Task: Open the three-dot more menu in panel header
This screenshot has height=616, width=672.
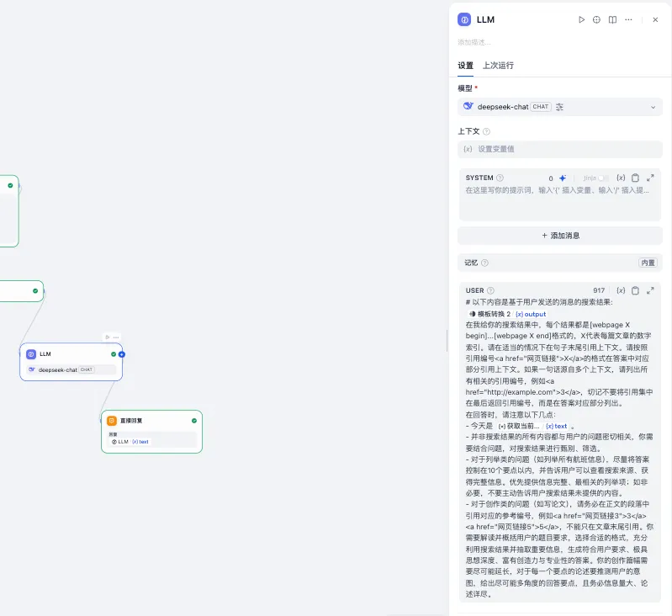Action: [x=628, y=19]
